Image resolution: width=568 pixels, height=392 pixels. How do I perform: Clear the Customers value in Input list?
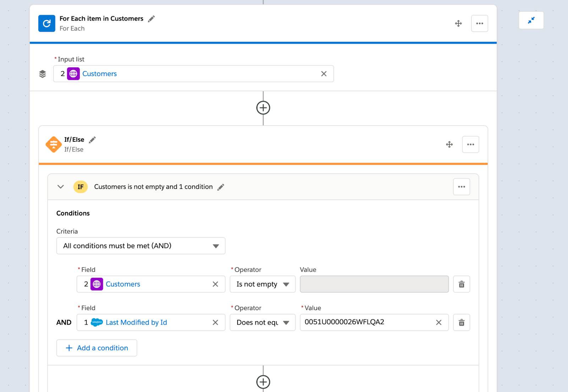(324, 74)
